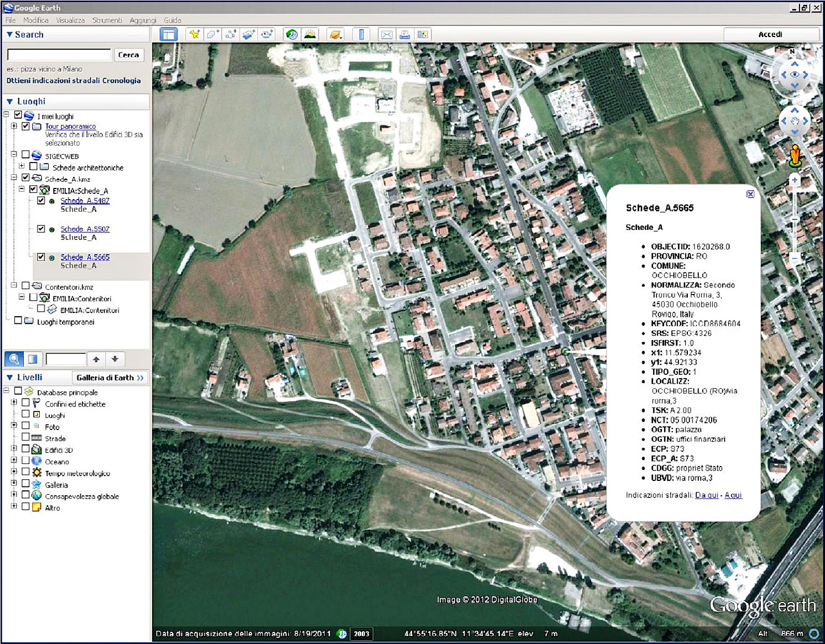825x644 pixels.
Task: Click the move-up arrow button
Action: click(x=96, y=359)
